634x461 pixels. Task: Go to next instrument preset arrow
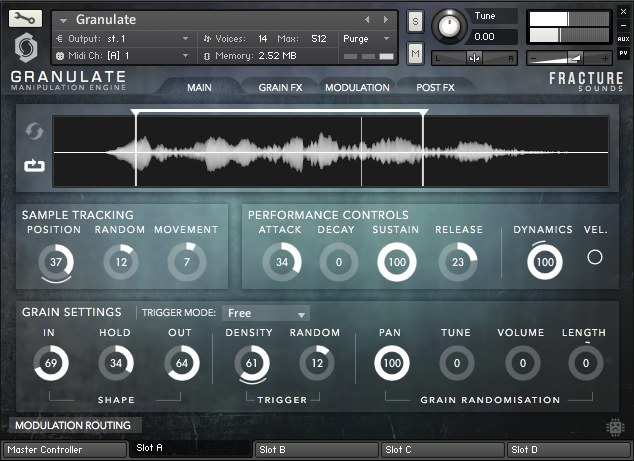[386, 19]
